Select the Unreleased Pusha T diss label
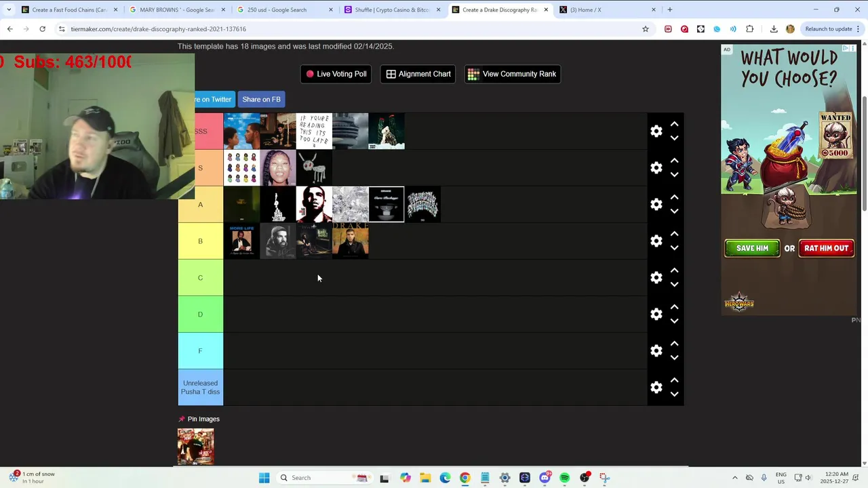Viewport: 868px width, 488px height. click(x=200, y=387)
